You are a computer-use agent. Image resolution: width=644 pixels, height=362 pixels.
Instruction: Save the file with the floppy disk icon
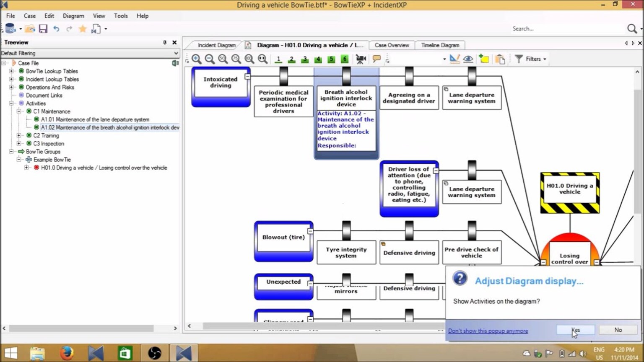point(43,28)
